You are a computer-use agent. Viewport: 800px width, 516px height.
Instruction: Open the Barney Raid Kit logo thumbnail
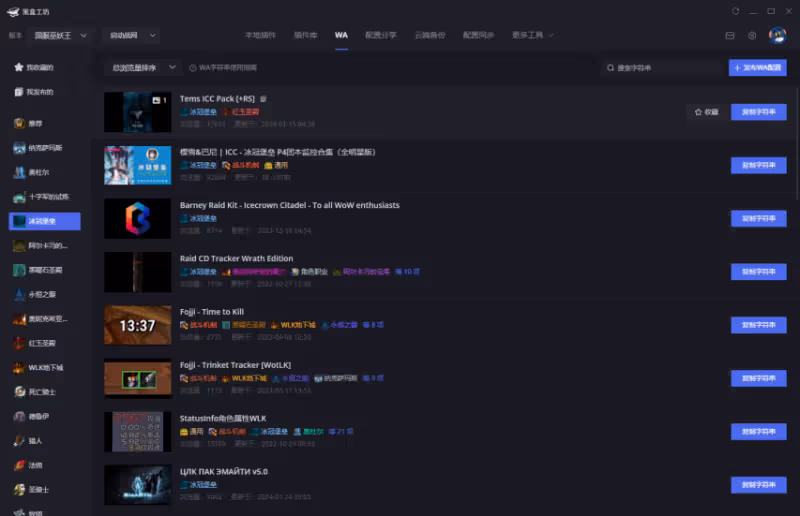pyautogui.click(x=138, y=219)
